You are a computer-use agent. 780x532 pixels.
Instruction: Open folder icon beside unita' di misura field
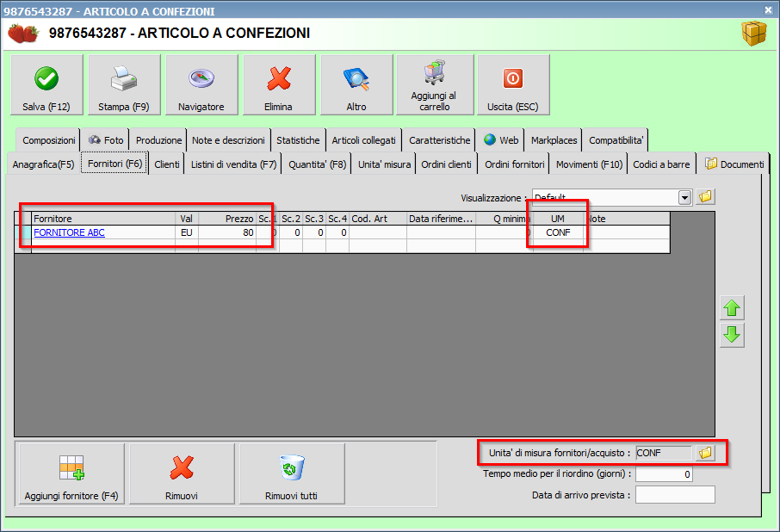point(705,453)
